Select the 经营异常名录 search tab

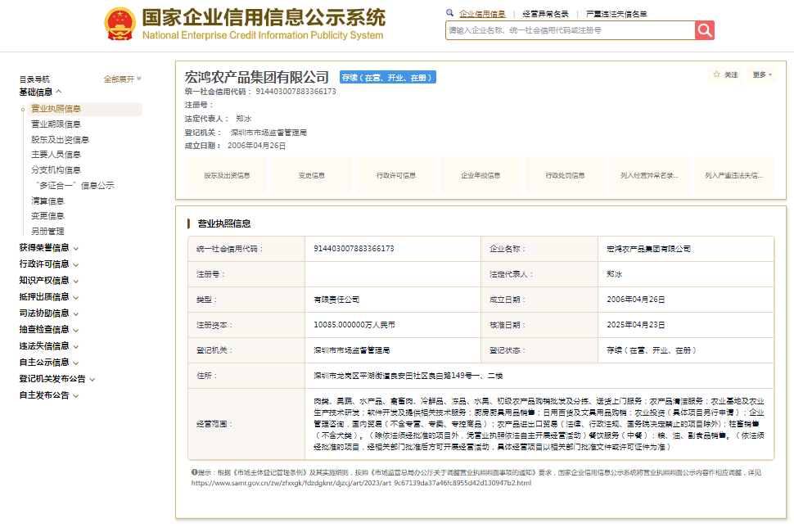point(545,14)
